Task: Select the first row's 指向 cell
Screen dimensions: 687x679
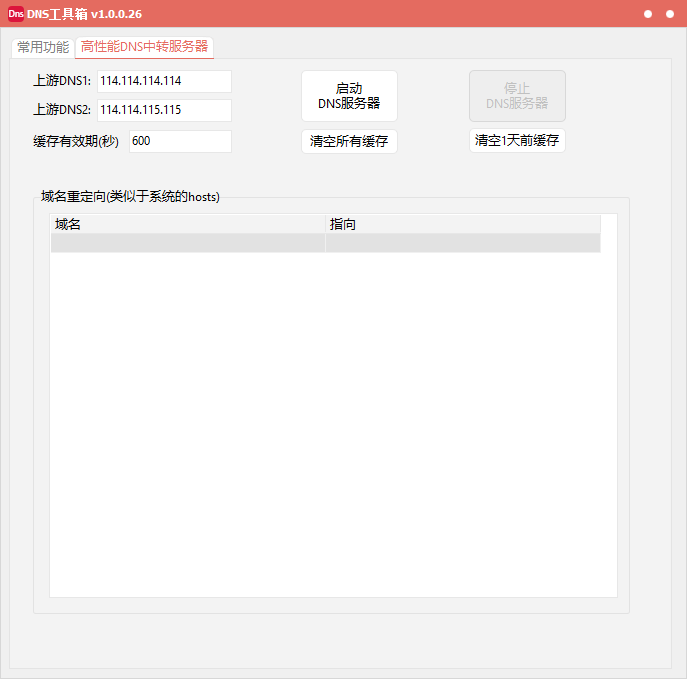Action: coord(462,243)
